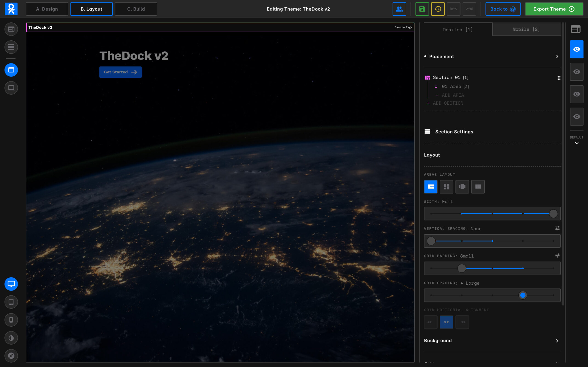The height and width of the screenshot is (367, 588).
Task: Expand the Background settings chevron
Action: (557, 341)
